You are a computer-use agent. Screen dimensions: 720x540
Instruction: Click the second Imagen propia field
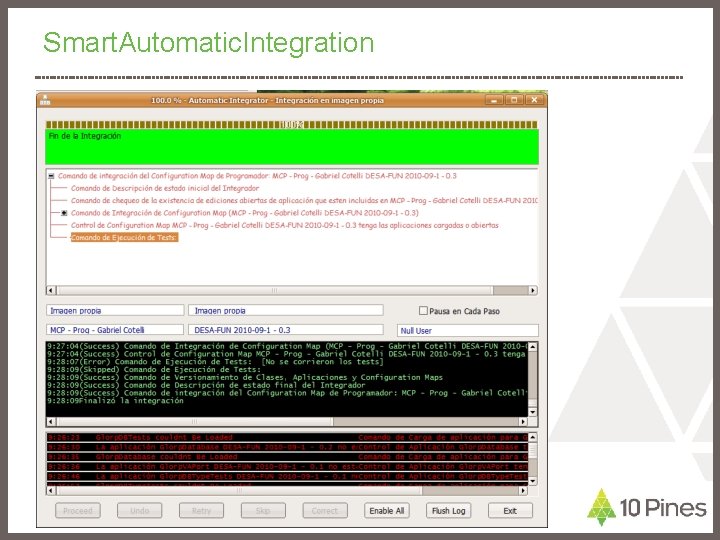point(286,310)
